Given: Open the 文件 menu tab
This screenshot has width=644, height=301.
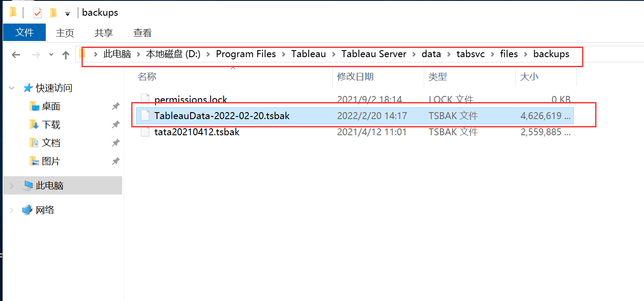Looking at the screenshot, I should (24, 33).
